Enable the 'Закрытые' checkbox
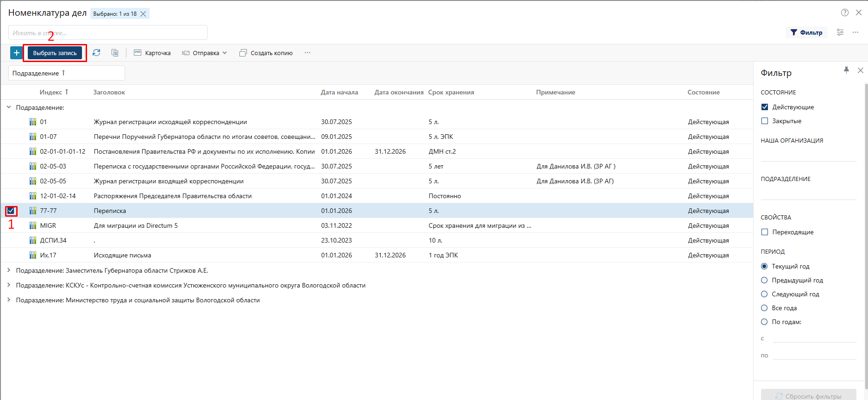This screenshot has height=400, width=868. pos(765,121)
